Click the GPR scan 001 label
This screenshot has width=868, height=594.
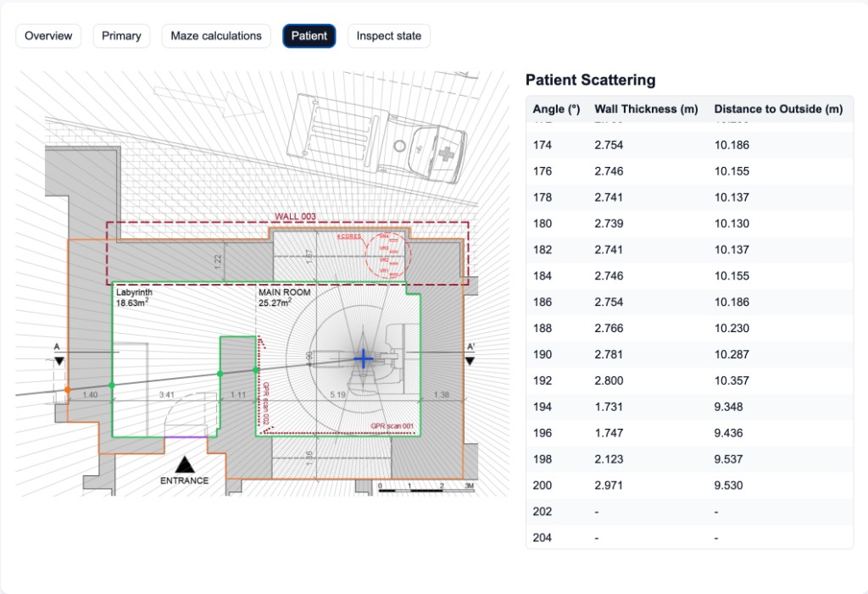(x=392, y=425)
